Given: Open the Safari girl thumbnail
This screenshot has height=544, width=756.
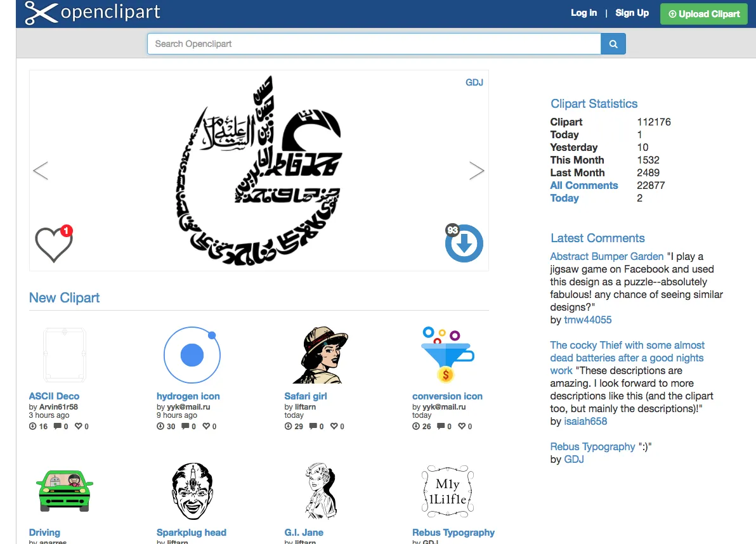Looking at the screenshot, I should (x=320, y=355).
